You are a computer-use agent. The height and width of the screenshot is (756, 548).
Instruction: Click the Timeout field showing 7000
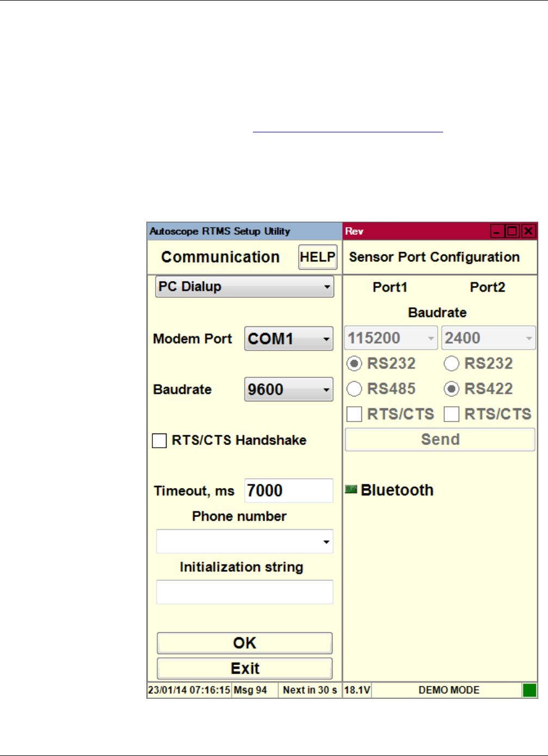(288, 491)
